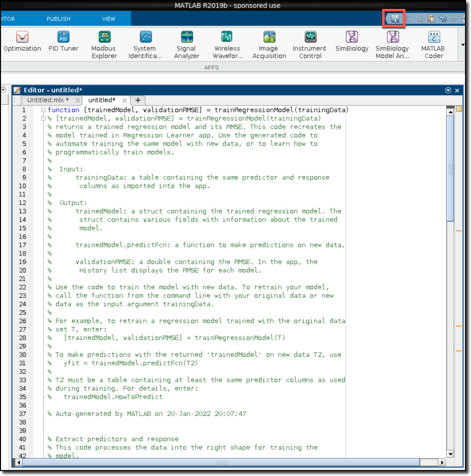Image resolution: width=471 pixels, height=476 pixels.
Task: Click line number 37 in the gutter
Action: click(x=22, y=414)
